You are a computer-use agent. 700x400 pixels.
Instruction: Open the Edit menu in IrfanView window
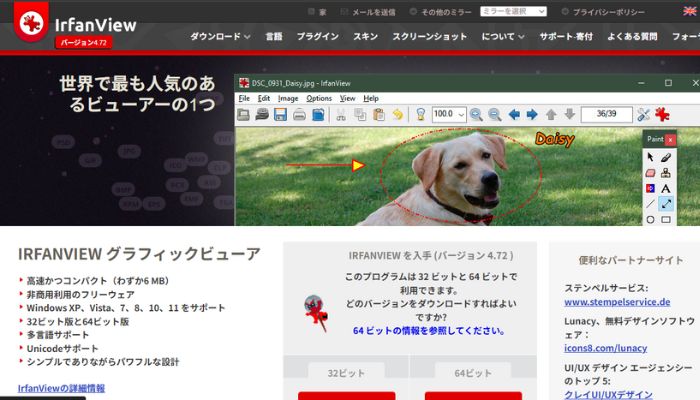(x=264, y=98)
